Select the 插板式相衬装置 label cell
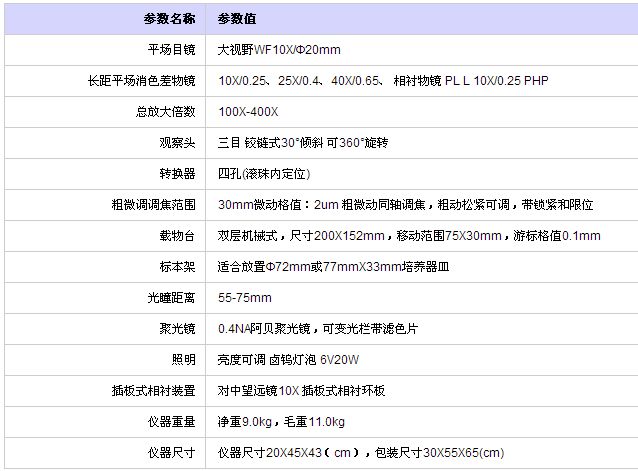This screenshot has width=638, height=471. click(153, 390)
